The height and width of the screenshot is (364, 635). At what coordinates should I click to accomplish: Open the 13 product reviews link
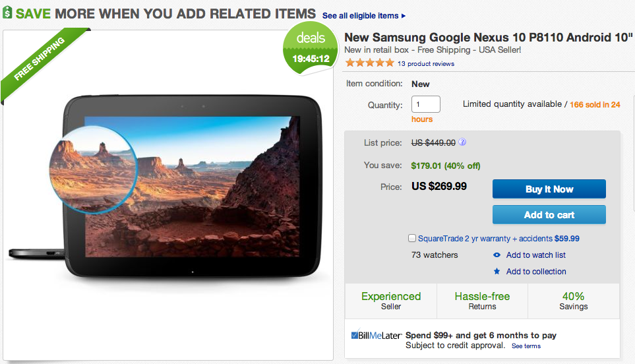pyautogui.click(x=426, y=64)
